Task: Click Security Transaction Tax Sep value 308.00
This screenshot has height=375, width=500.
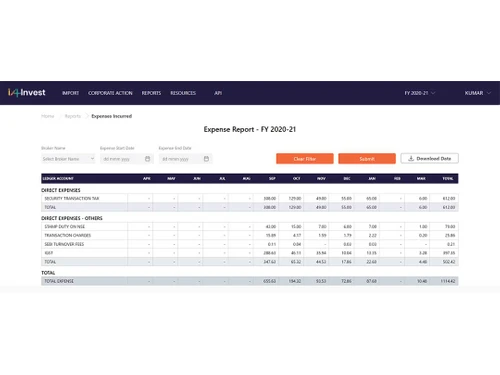Action: [270, 198]
